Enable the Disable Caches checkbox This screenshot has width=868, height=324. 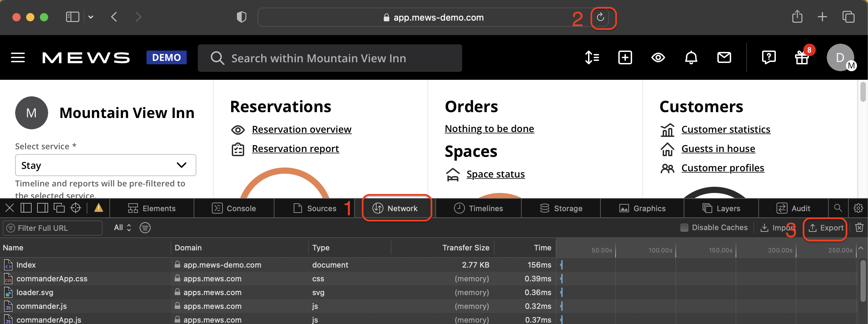[x=684, y=227]
